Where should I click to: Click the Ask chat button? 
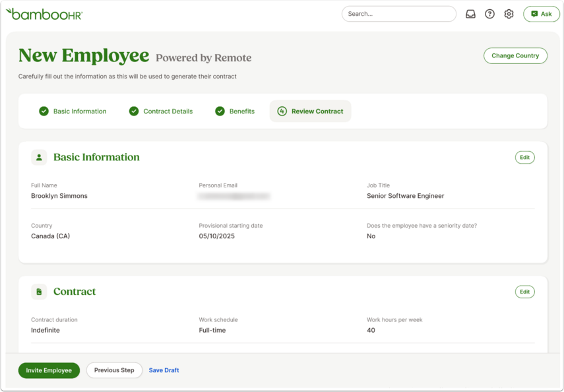click(542, 14)
